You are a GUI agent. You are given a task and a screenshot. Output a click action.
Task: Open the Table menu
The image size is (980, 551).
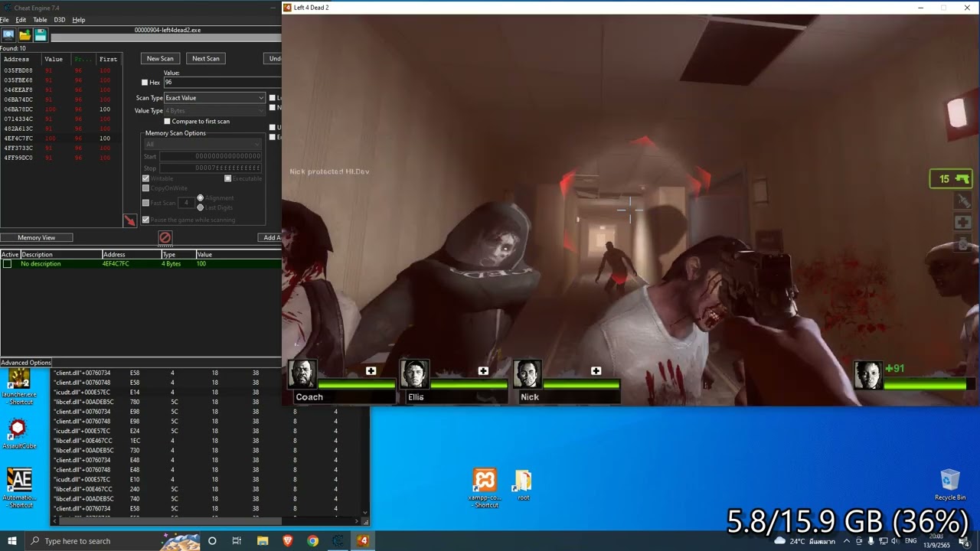[40, 20]
